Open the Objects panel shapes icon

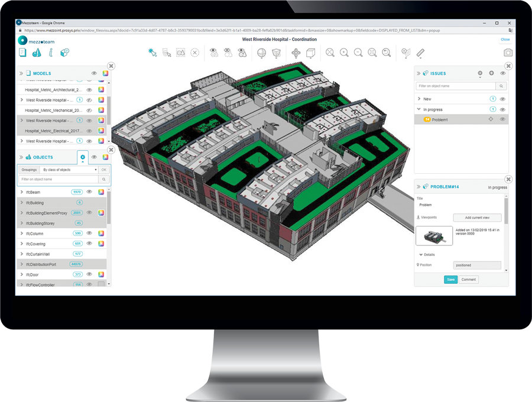click(37, 53)
